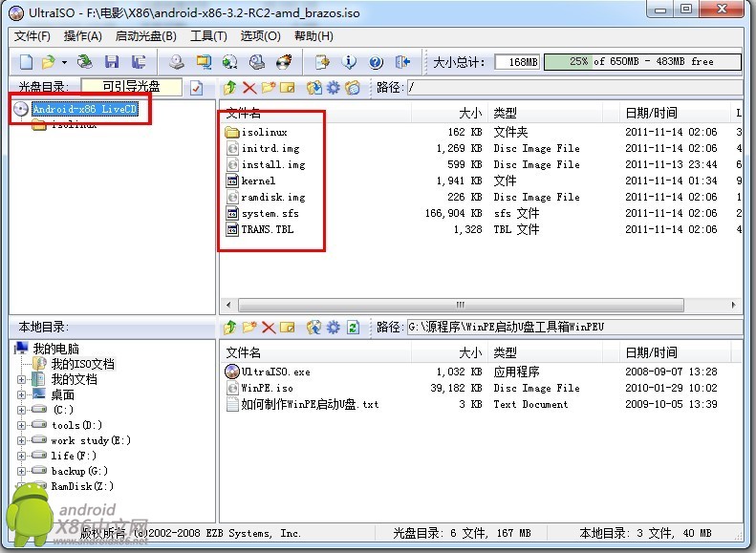Screen dimensions: 756x553
Task: Sort local file list by 文件名 header
Action: tap(315, 352)
